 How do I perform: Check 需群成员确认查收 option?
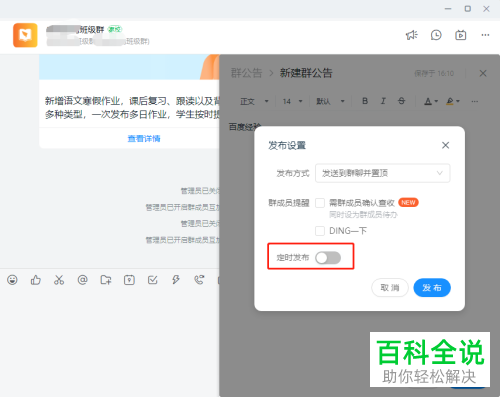point(320,203)
